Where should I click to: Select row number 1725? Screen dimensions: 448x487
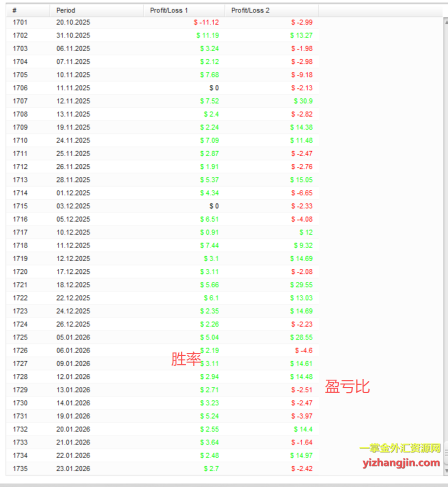point(20,337)
